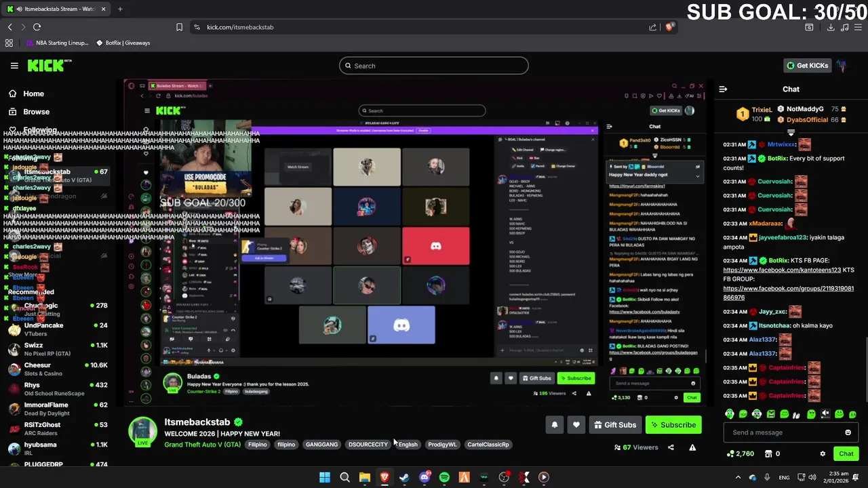Subscribe to Itsmebackstab channel
868x488 pixels.
(x=673, y=425)
